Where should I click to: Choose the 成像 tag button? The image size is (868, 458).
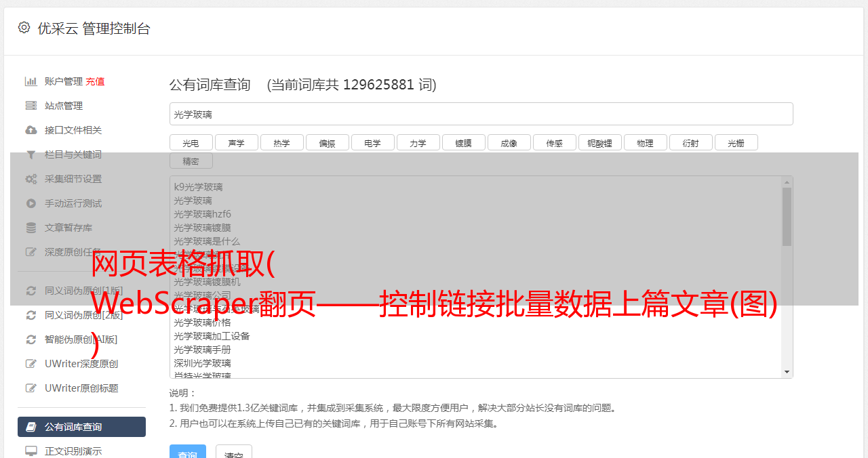pos(509,142)
